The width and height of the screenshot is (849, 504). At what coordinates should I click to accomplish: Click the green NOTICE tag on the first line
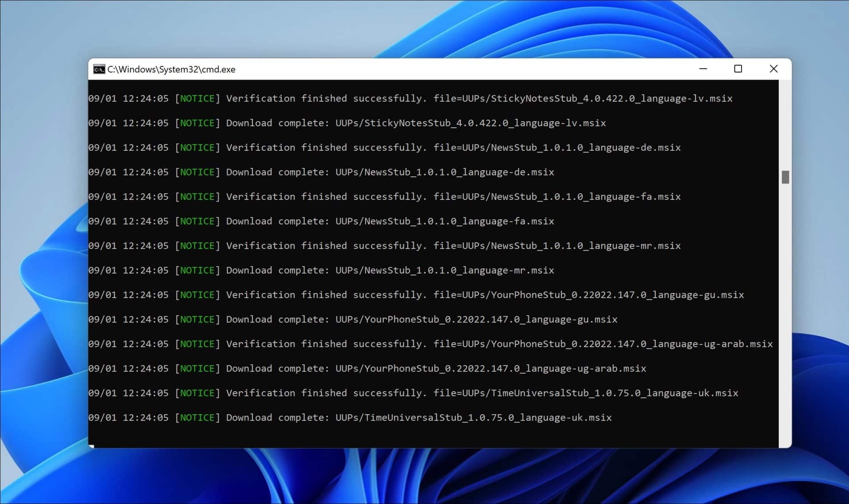click(x=197, y=98)
